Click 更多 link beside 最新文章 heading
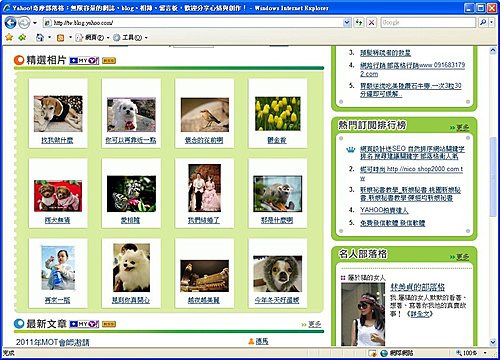 [315, 324]
